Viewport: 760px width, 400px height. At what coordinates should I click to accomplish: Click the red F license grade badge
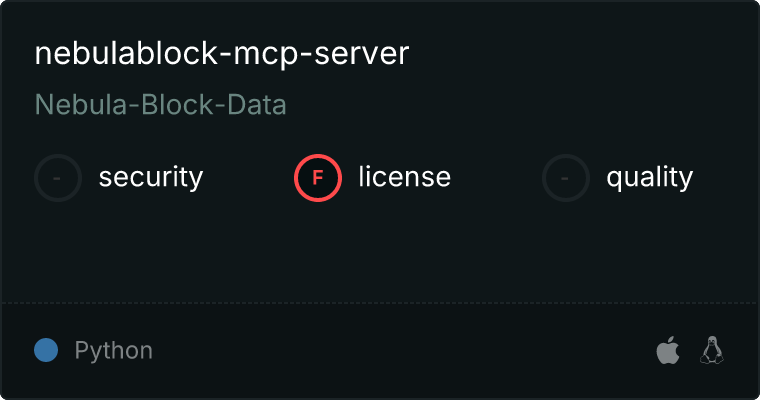318,178
